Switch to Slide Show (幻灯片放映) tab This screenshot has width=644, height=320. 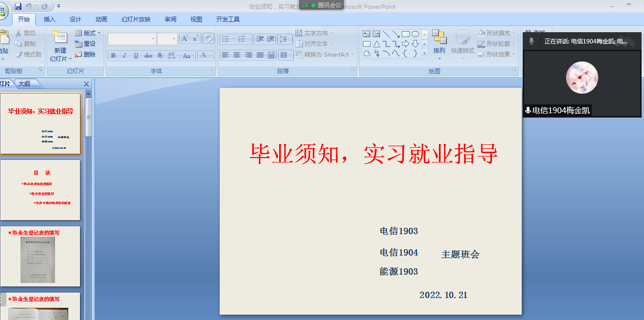click(x=136, y=20)
